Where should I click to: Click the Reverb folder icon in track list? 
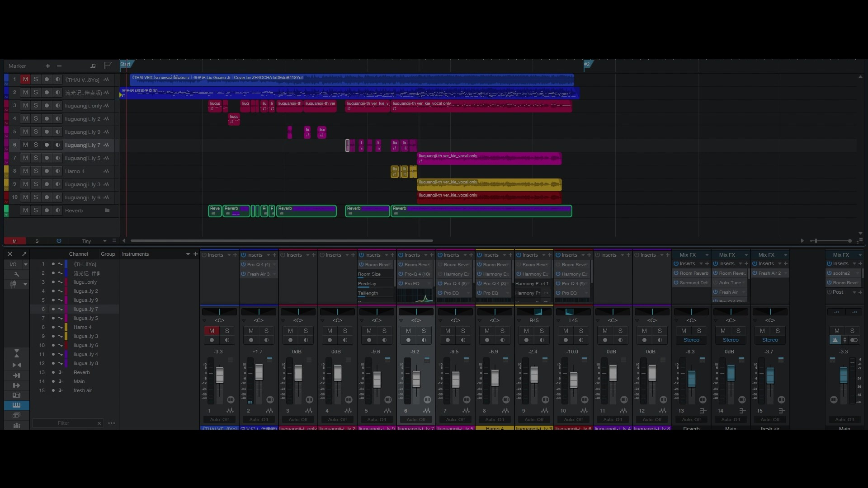[107, 211]
